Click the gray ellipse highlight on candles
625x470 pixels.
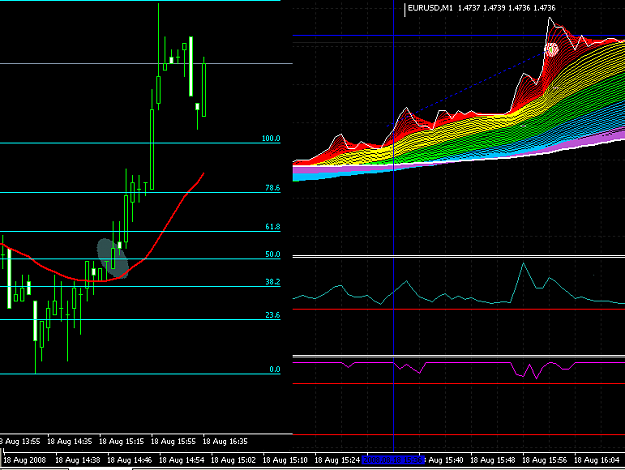113,258
